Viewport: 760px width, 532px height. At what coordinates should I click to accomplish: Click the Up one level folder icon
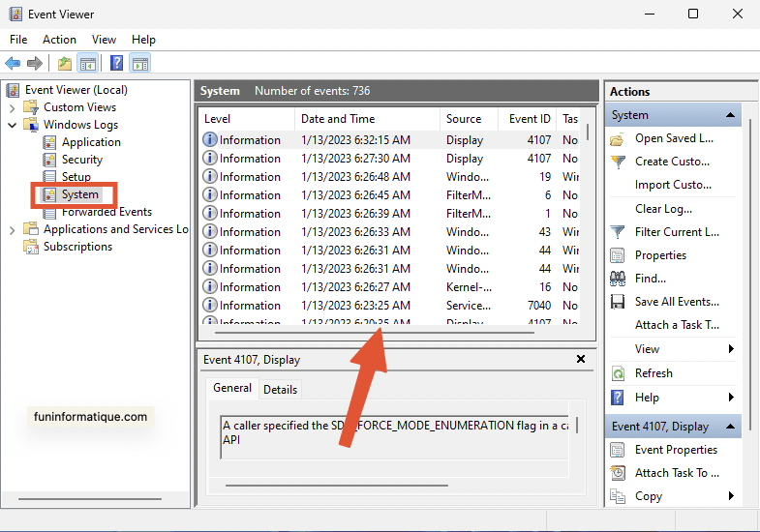click(x=65, y=63)
